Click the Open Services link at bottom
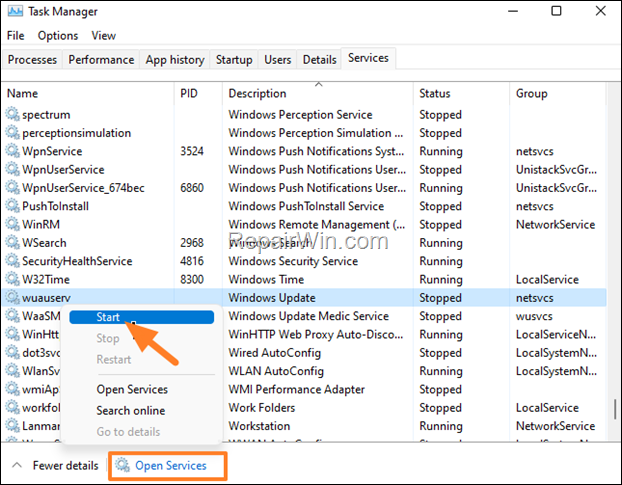 coord(171,465)
